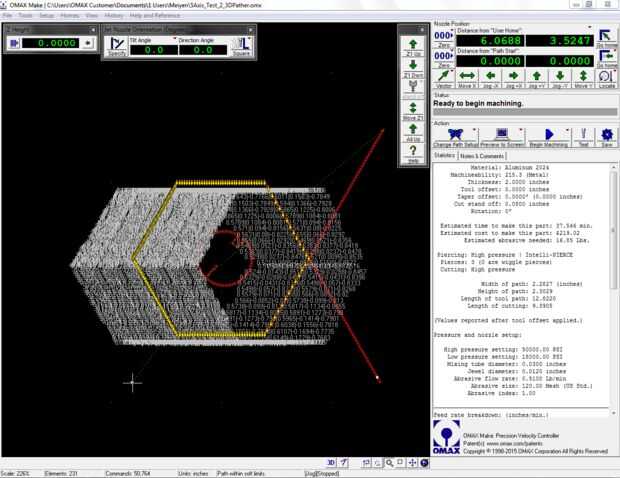This screenshot has height=478, width=620.
Task: Expand Locate button options arrow
Action: (x=614, y=72)
